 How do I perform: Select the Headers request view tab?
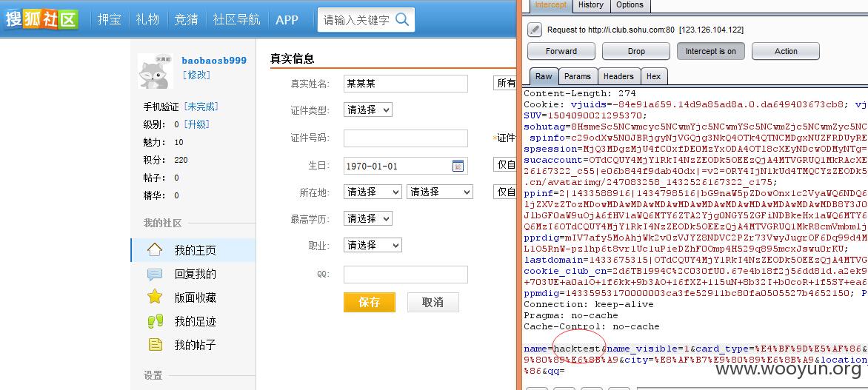(618, 76)
